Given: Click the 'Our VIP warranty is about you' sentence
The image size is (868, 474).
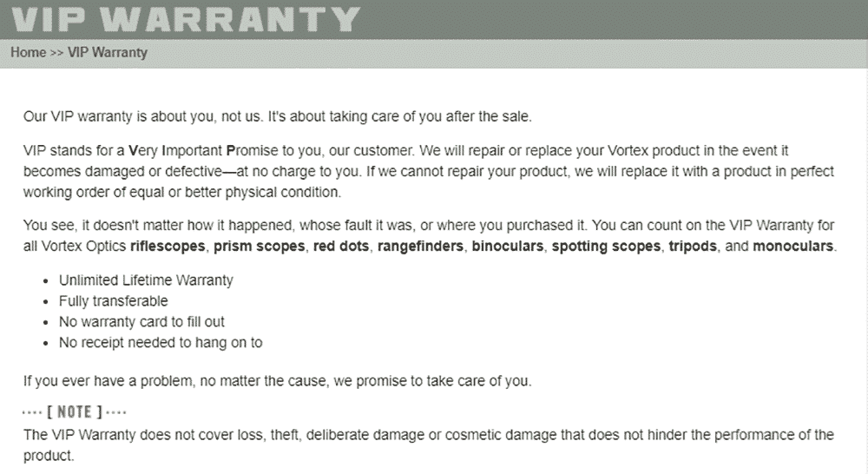Looking at the screenshot, I should click(x=284, y=115).
